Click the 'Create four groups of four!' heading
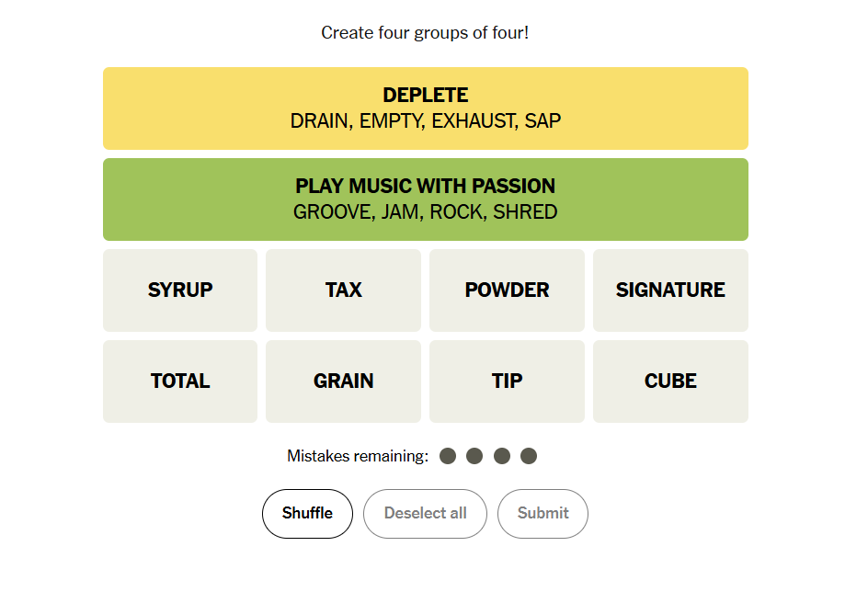The width and height of the screenshot is (868, 592). (425, 33)
